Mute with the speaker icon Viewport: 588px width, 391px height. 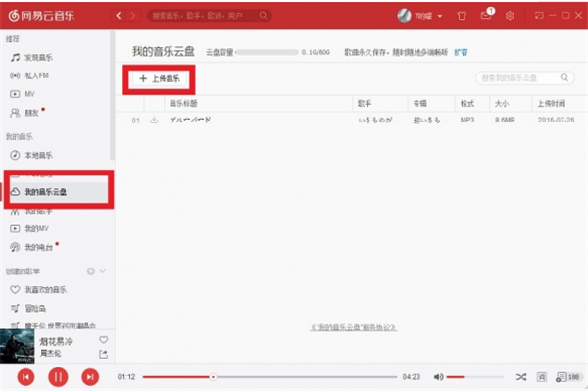tap(438, 377)
